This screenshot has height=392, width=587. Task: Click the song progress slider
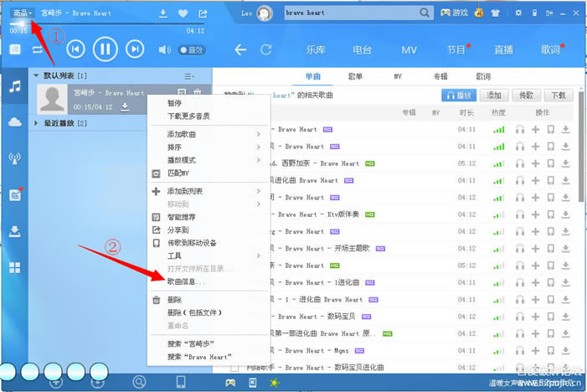pyautogui.click(x=100, y=23)
